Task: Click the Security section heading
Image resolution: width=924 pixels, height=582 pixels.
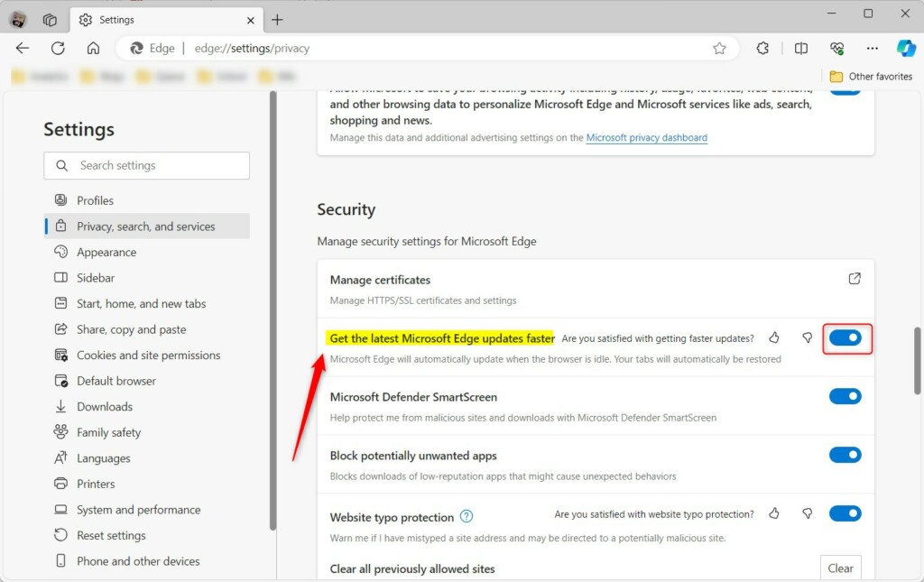Action: (x=346, y=209)
